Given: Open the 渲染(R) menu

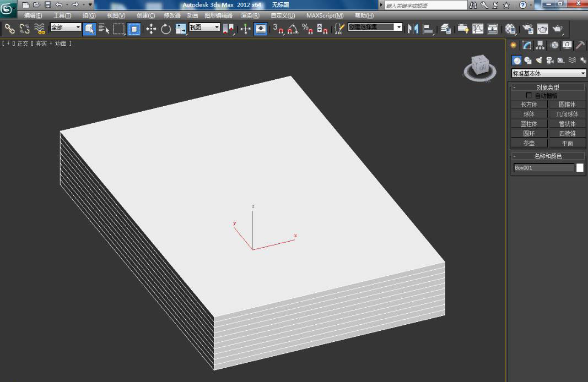Looking at the screenshot, I should pyautogui.click(x=250, y=15).
